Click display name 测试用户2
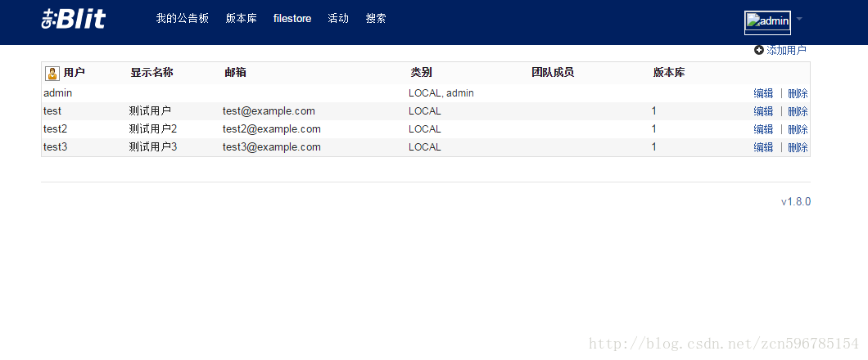 click(x=153, y=128)
